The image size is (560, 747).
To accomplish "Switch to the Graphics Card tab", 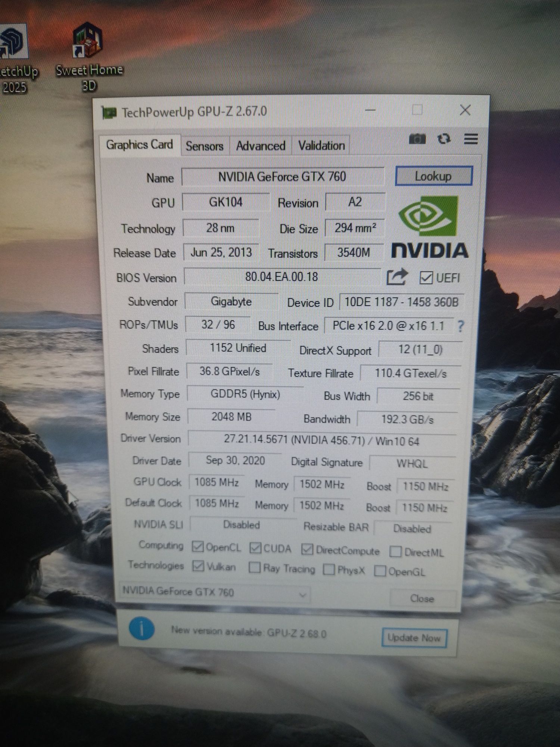I will coord(140,145).
